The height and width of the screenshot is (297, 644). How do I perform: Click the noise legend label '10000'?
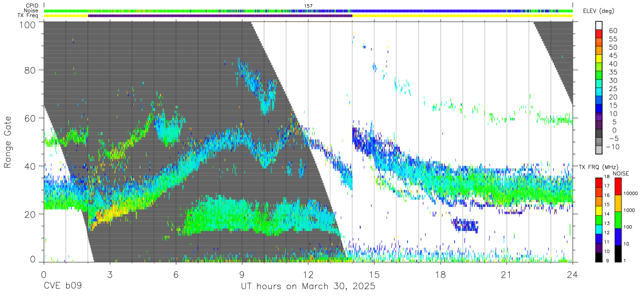632,193
